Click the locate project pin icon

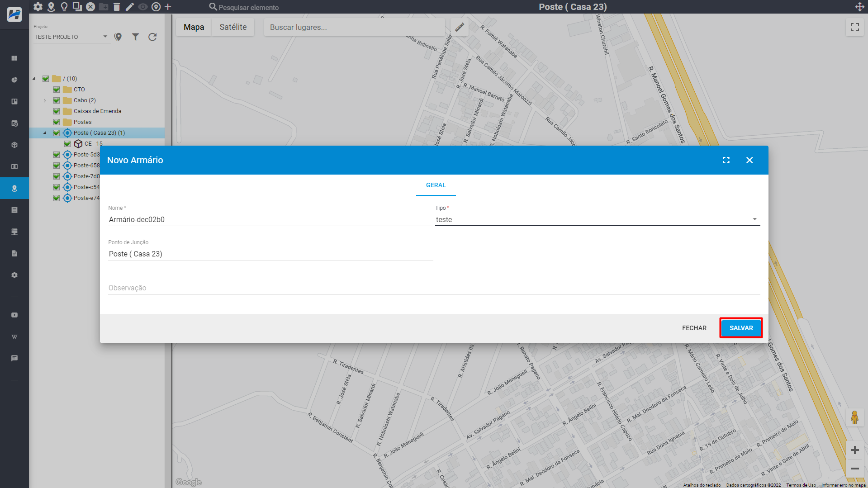point(118,37)
